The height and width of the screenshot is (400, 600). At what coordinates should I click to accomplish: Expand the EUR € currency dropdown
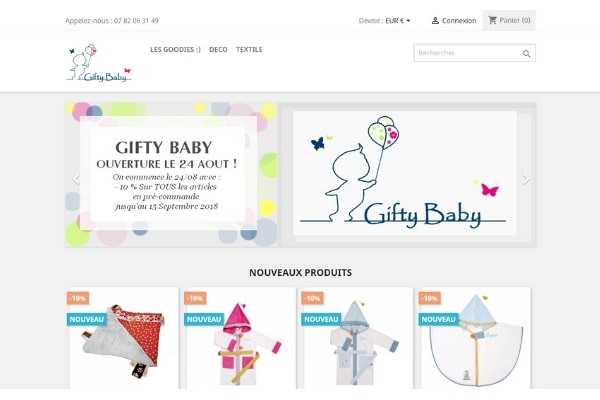click(x=398, y=21)
